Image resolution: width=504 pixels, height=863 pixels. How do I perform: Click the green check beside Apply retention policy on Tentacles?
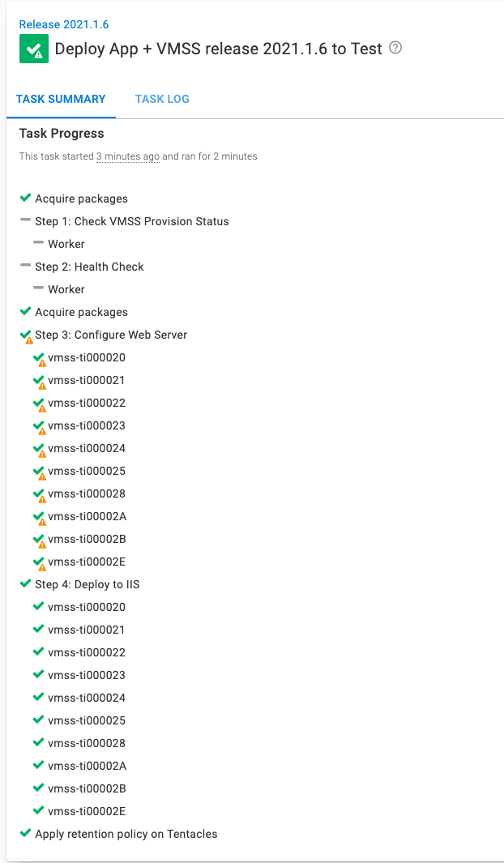pyautogui.click(x=25, y=833)
